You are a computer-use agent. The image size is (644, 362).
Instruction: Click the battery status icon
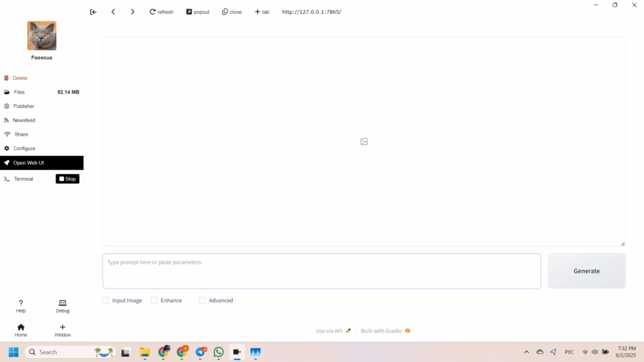tap(606, 352)
